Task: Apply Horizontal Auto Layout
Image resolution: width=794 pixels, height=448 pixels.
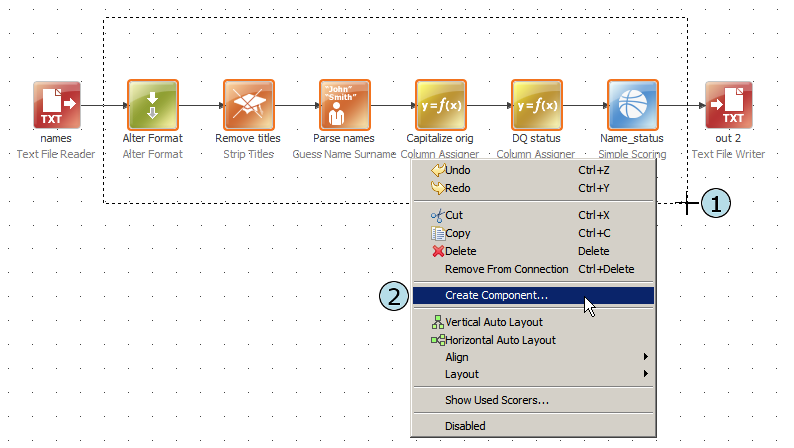Action: pyautogui.click(x=500, y=340)
